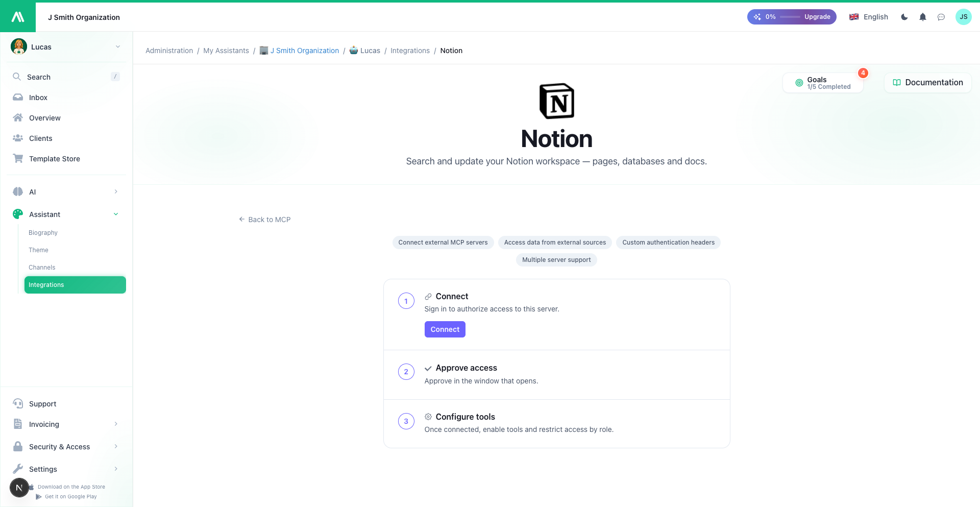Select Integrations submenu item
Screen dimensions: 980x507
coord(75,285)
